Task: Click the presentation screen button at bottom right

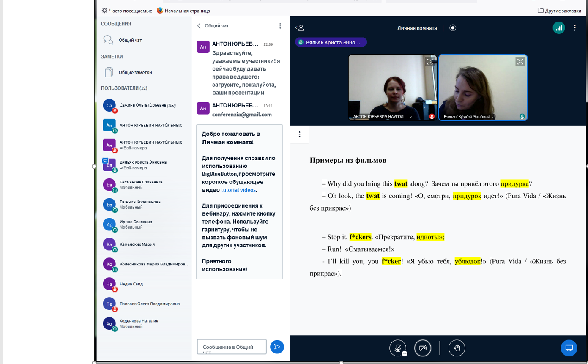Action: click(569, 348)
